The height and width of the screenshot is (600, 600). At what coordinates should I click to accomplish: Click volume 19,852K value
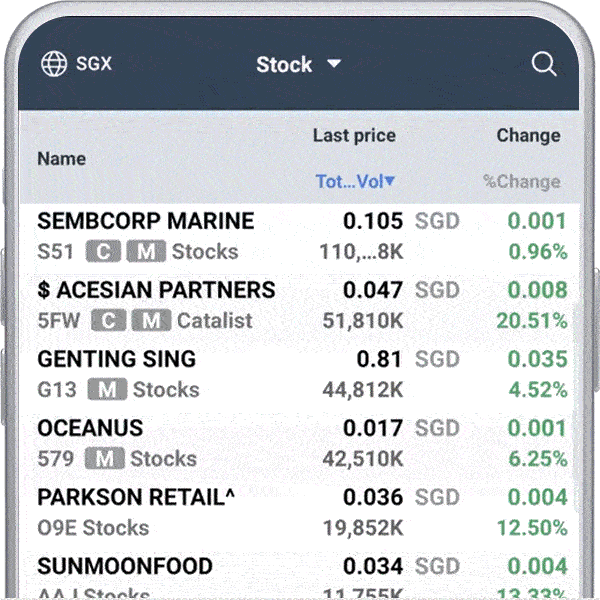coord(363,528)
